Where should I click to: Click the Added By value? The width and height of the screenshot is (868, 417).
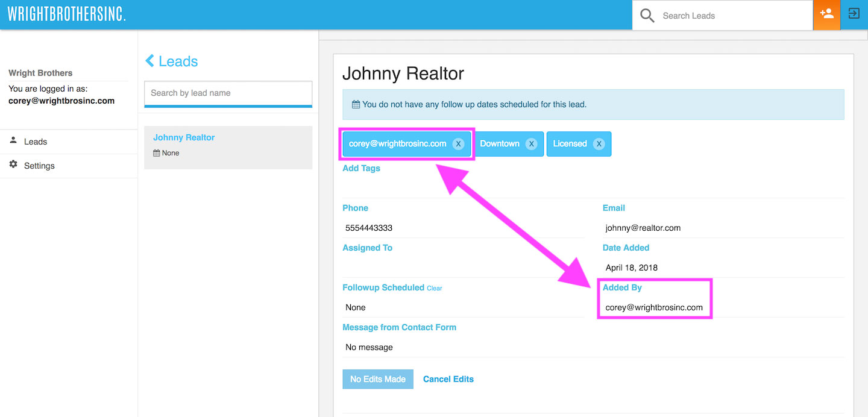pos(654,307)
